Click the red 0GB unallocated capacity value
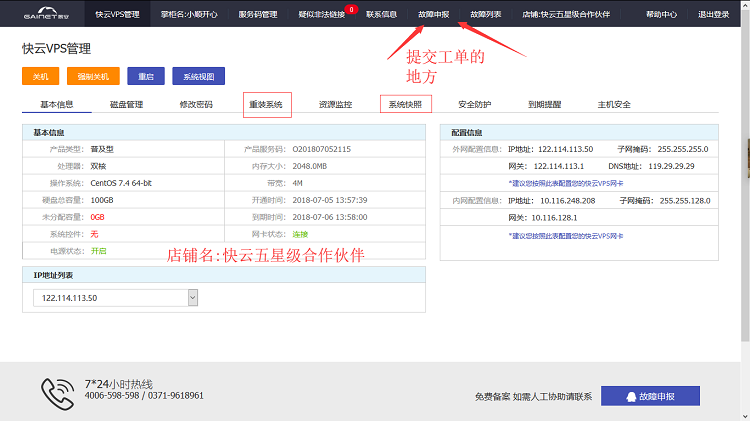 click(97, 217)
